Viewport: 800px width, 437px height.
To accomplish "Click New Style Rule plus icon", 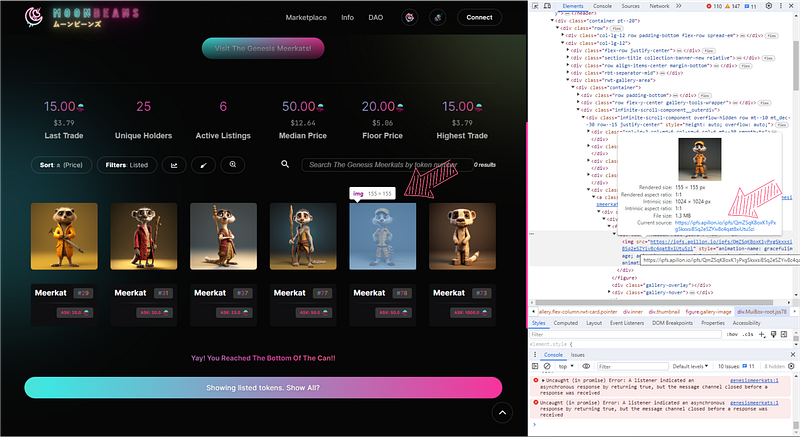I will tap(762, 335).
